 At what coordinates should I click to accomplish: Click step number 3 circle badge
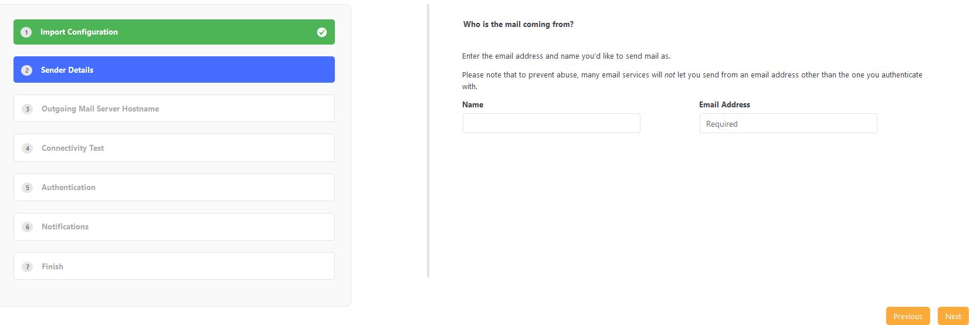(27, 109)
